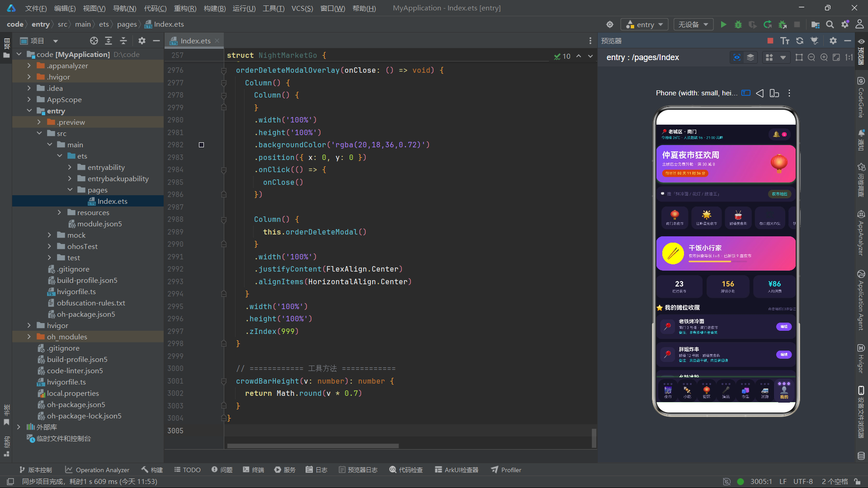Open the 无设备 device dropdown
This screenshot has width=868, height=488.
693,24
